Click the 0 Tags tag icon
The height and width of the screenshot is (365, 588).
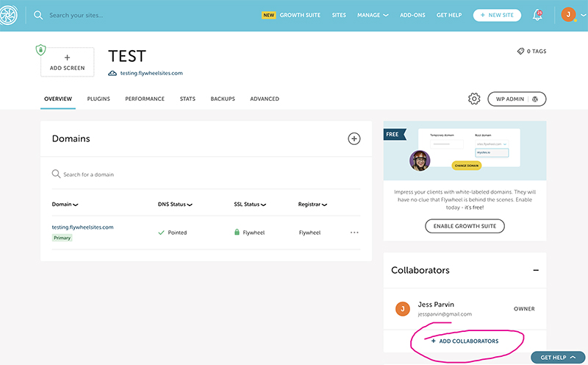[x=520, y=51]
